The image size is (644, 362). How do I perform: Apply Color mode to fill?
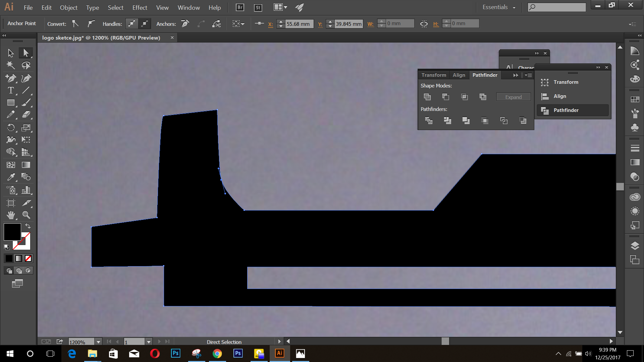pos(9,258)
